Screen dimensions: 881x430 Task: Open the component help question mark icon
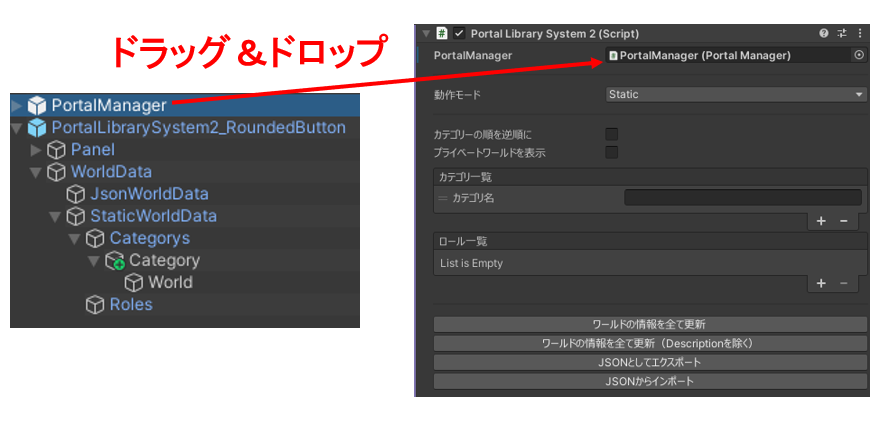[x=824, y=33]
